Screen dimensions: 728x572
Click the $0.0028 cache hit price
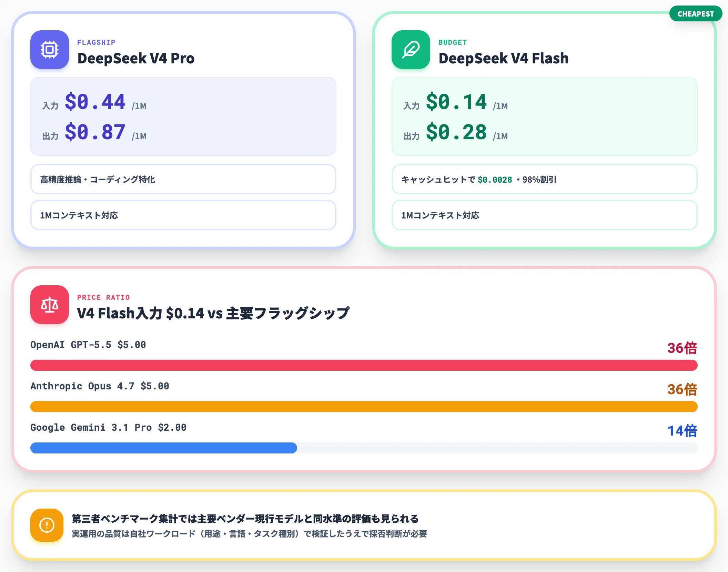(x=495, y=180)
